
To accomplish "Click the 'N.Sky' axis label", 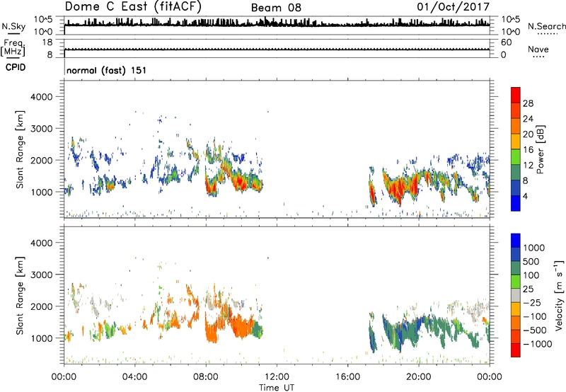I will (13, 26).
